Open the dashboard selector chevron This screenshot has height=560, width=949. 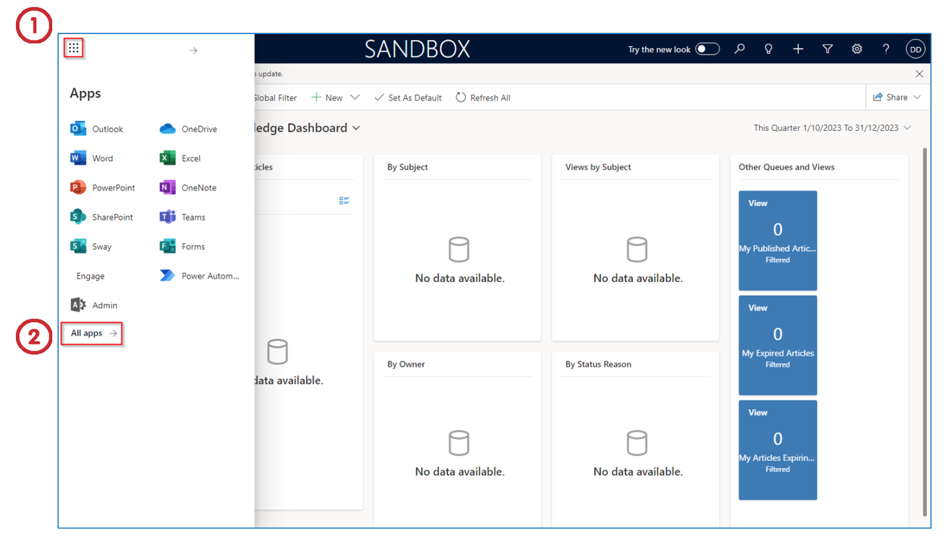(356, 128)
